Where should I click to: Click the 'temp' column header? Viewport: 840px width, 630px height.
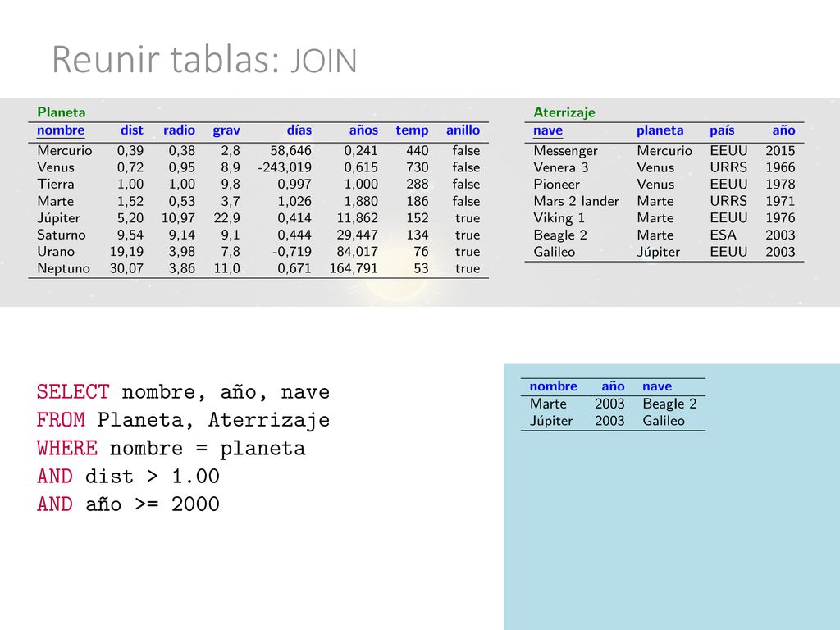(412, 130)
